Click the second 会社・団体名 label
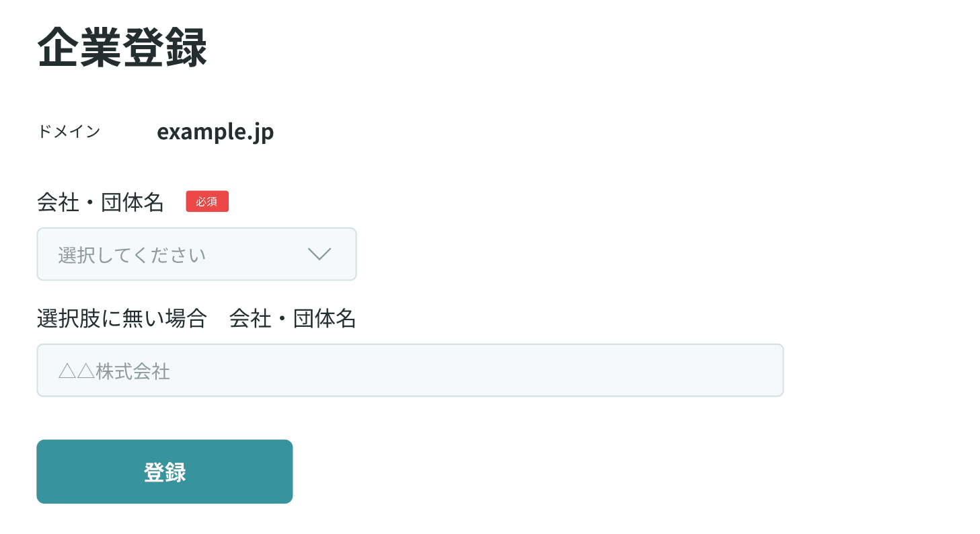 pos(293,319)
